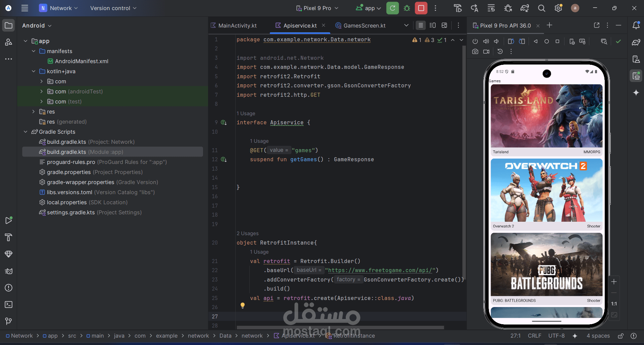The image size is (644, 345).
Task: Toggle the read-only lock in status bar
Action: pyautogui.click(x=621, y=336)
